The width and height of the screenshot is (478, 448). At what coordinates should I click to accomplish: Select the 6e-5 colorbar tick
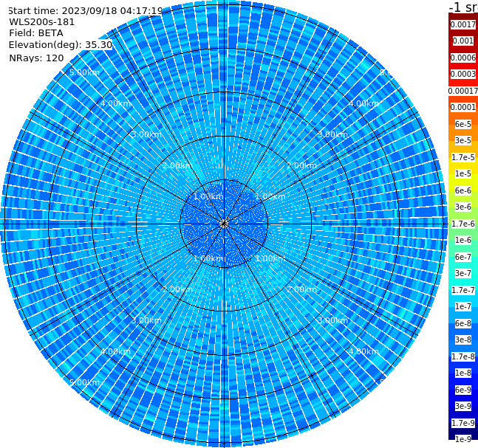pyautogui.click(x=463, y=124)
